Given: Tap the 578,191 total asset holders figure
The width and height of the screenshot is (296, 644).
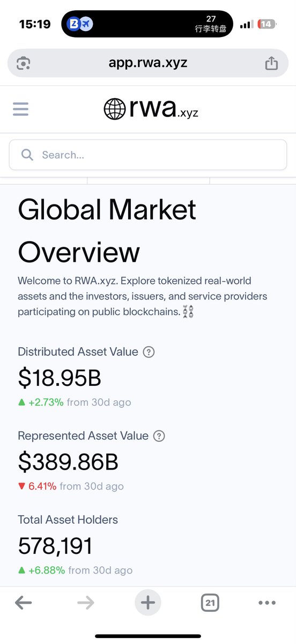Looking at the screenshot, I should pyautogui.click(x=55, y=546).
